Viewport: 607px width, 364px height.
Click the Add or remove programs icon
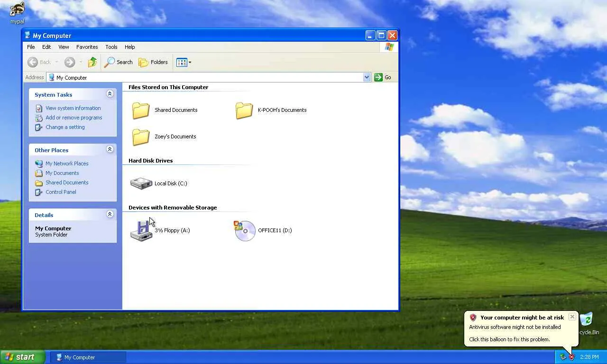[39, 118]
